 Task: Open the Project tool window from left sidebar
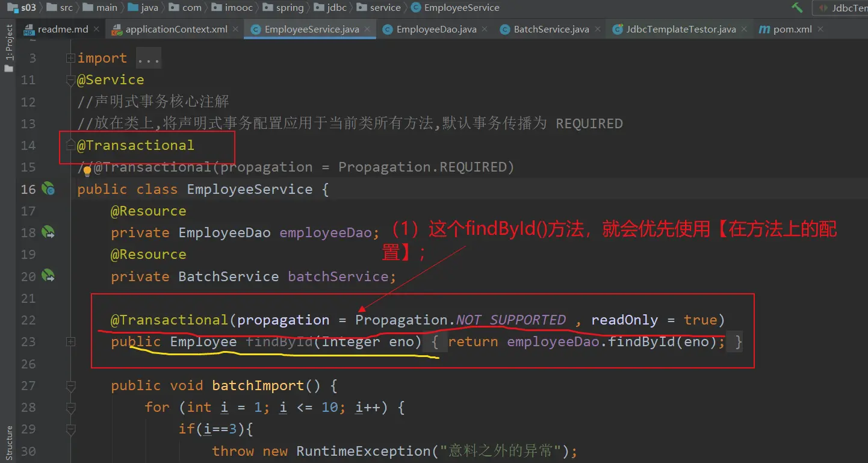point(8,48)
